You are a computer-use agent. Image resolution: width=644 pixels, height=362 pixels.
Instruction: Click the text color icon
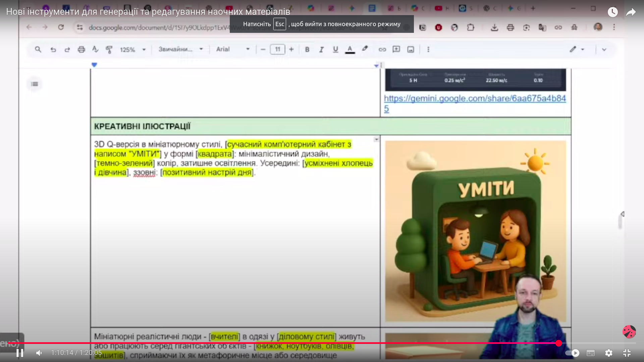(x=350, y=50)
